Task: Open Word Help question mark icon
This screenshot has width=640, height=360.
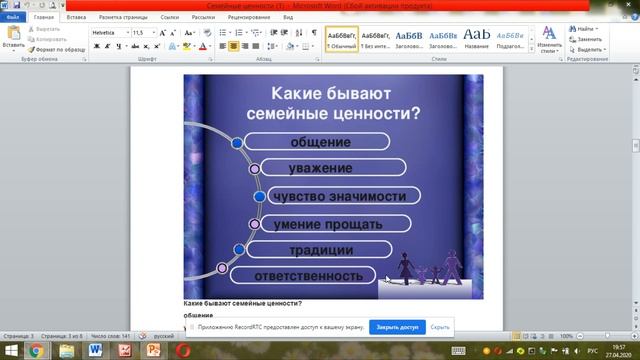Action: pyautogui.click(x=635, y=17)
